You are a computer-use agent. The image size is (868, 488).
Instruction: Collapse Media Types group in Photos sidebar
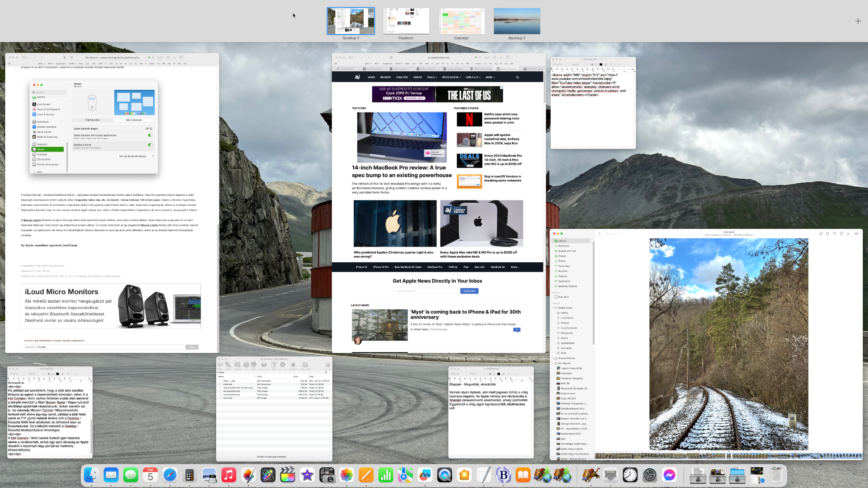(553, 308)
